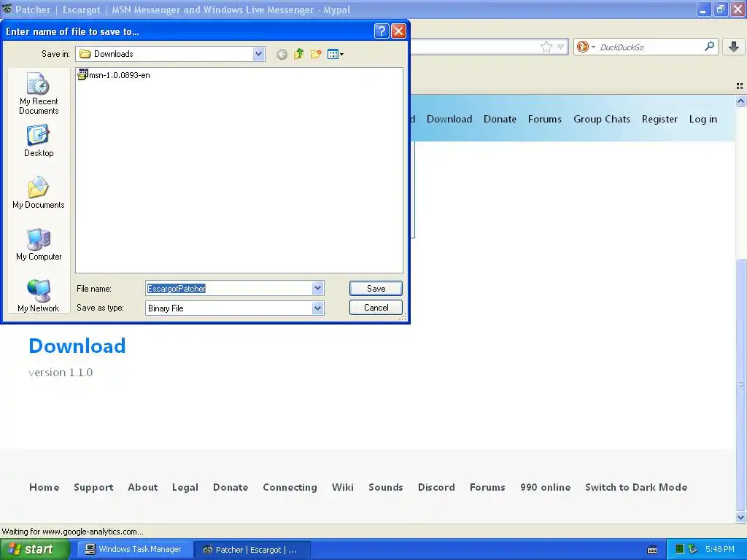Switch to Dark Mode
This screenshot has width=747, height=560.
point(636,487)
